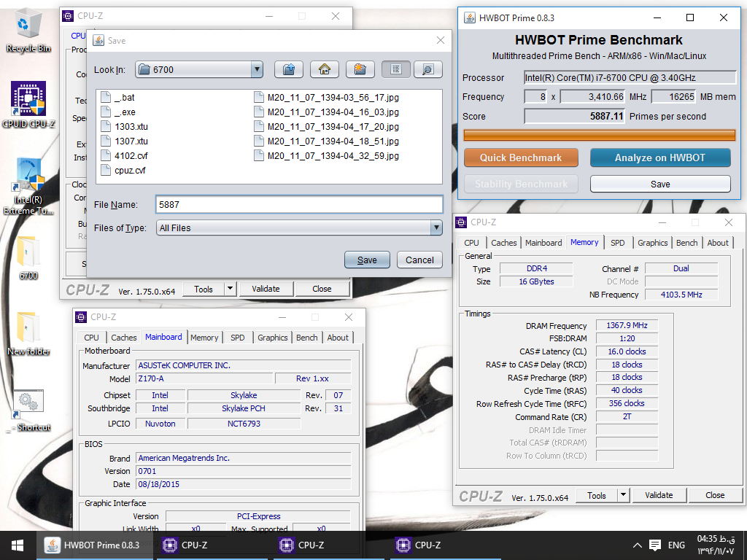The image size is (747, 560).
Task: Open Bench tab in Memory CPU-Z window
Action: click(686, 243)
